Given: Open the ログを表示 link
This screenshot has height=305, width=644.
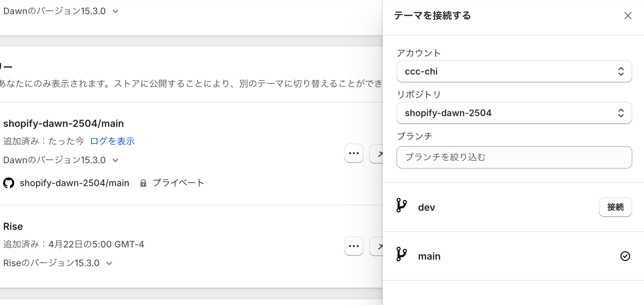Looking at the screenshot, I should [112, 141].
